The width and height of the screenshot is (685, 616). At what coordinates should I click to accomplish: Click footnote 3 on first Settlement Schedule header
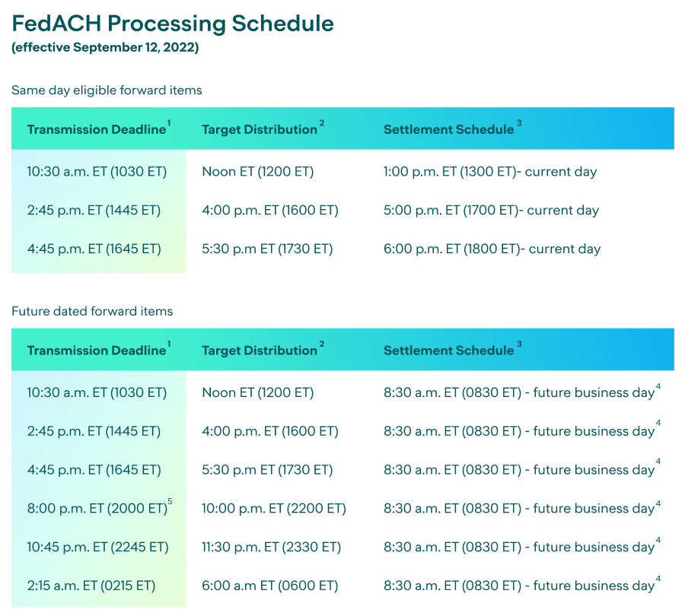point(519,123)
